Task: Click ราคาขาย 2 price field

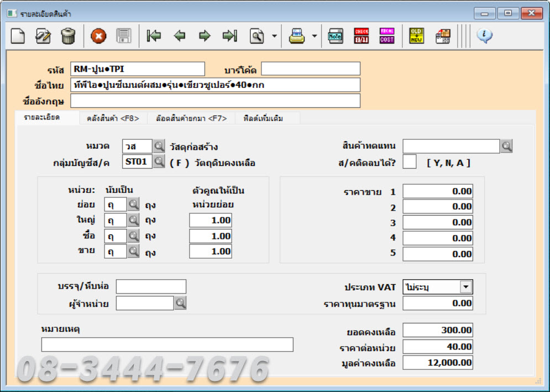Action: (438, 207)
